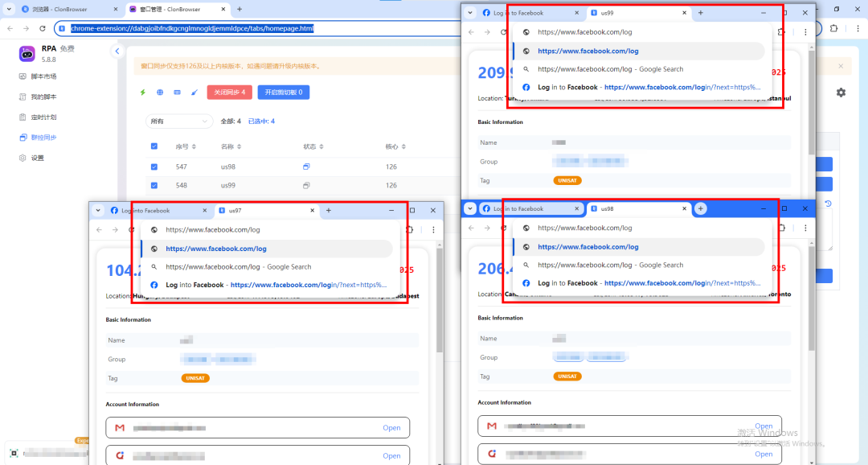The width and height of the screenshot is (868, 465).
Task: Uncheck the row for us98
Action: pyautogui.click(x=154, y=167)
